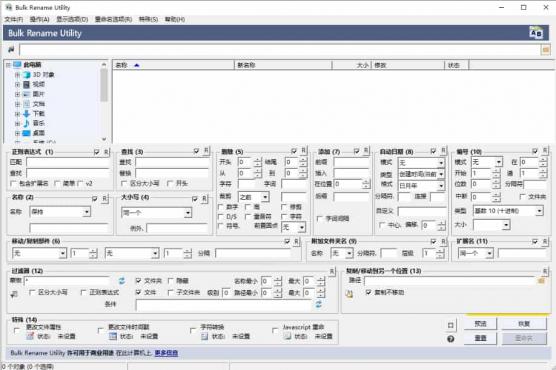Click the filter refresh arrows next to mask field

[122, 281]
